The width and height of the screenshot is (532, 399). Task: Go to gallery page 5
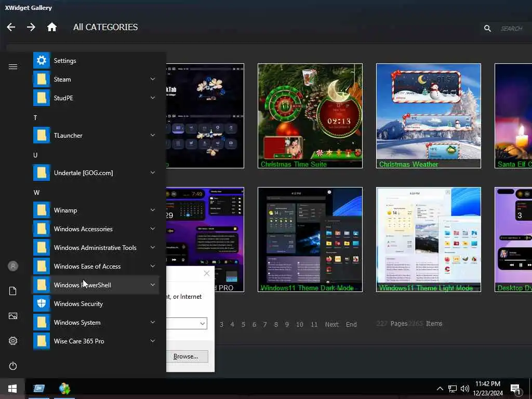[243, 324]
